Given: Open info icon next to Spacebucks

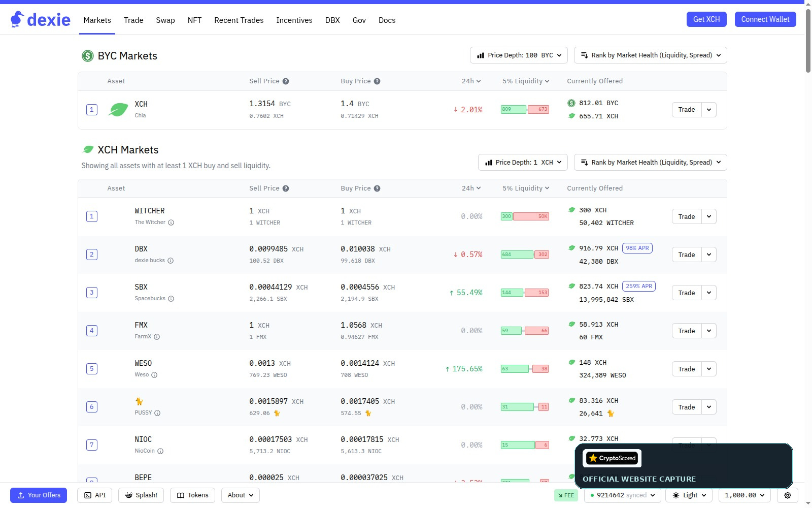Looking at the screenshot, I should [x=171, y=299].
